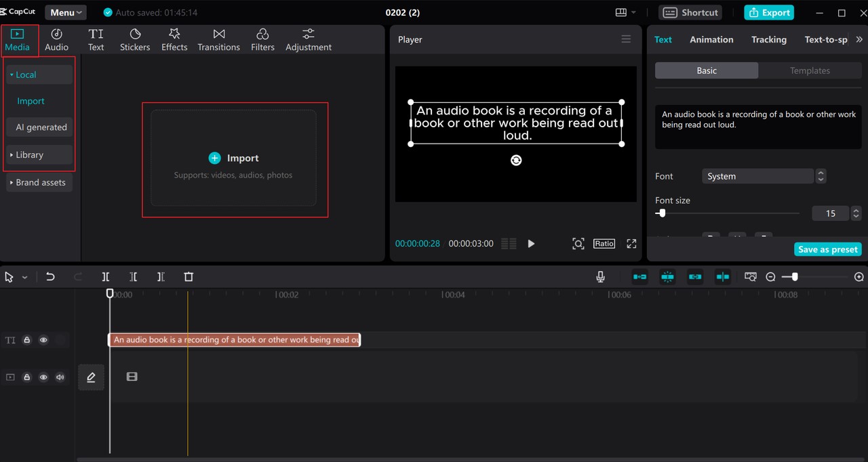Toggle visibility eye on text track

pos(43,340)
